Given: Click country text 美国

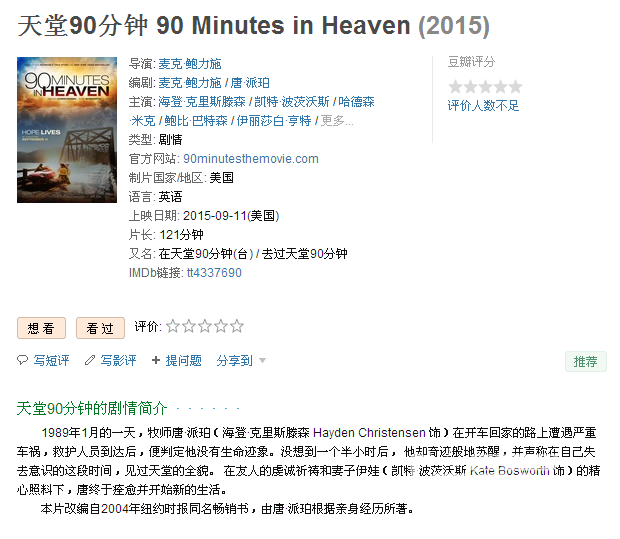Looking at the screenshot, I should pos(221,178).
